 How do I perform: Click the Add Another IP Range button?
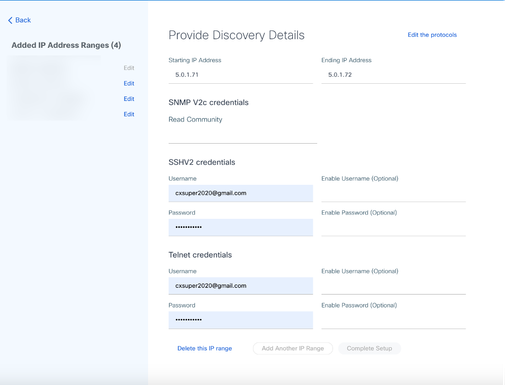coord(293,348)
